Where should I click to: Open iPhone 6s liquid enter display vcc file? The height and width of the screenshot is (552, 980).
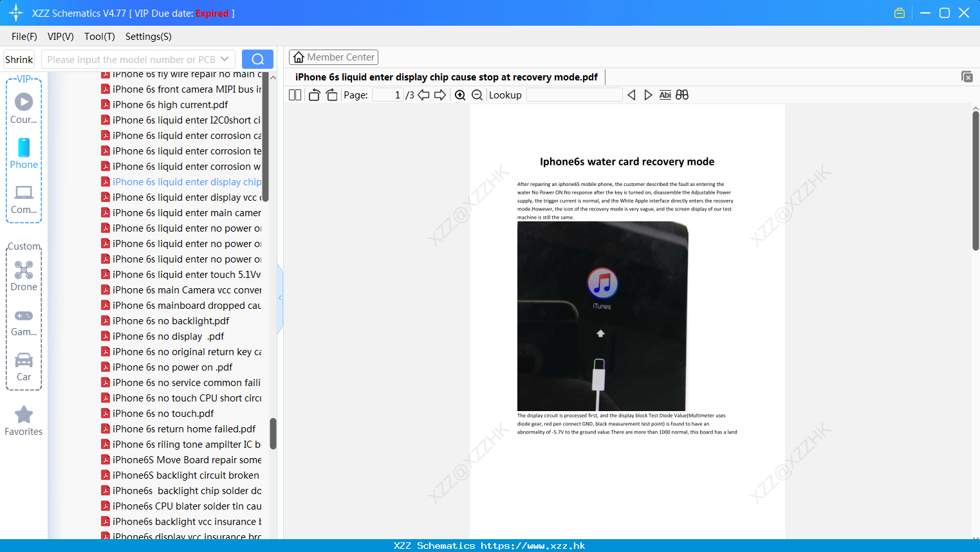(181, 198)
